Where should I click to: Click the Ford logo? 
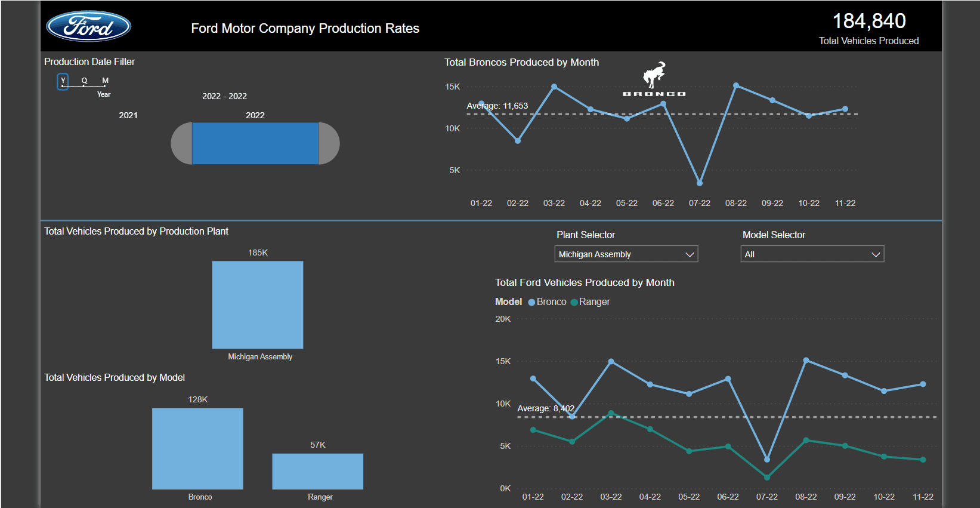89,26
